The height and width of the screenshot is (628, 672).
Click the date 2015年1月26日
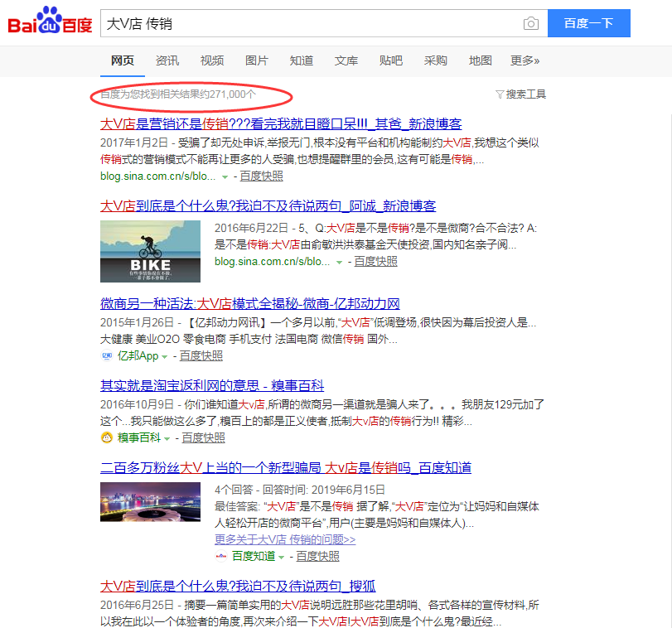[138, 322]
